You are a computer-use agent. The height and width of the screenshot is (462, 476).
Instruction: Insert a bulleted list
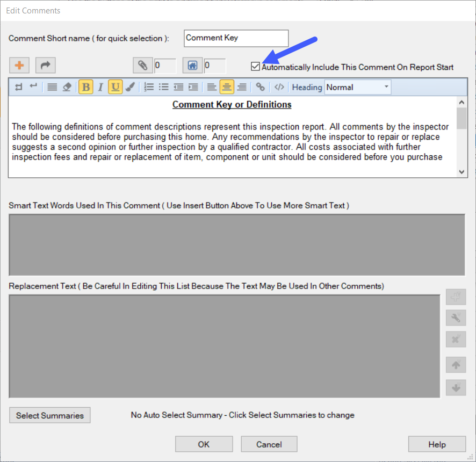tap(164, 87)
